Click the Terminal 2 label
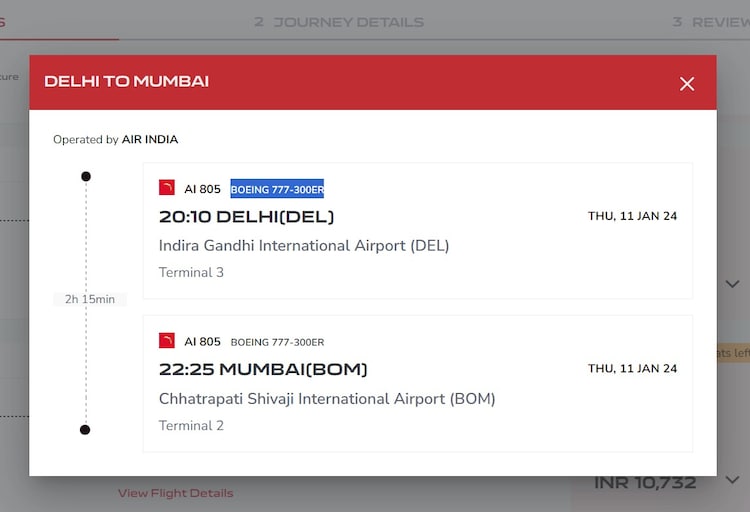 [191, 425]
